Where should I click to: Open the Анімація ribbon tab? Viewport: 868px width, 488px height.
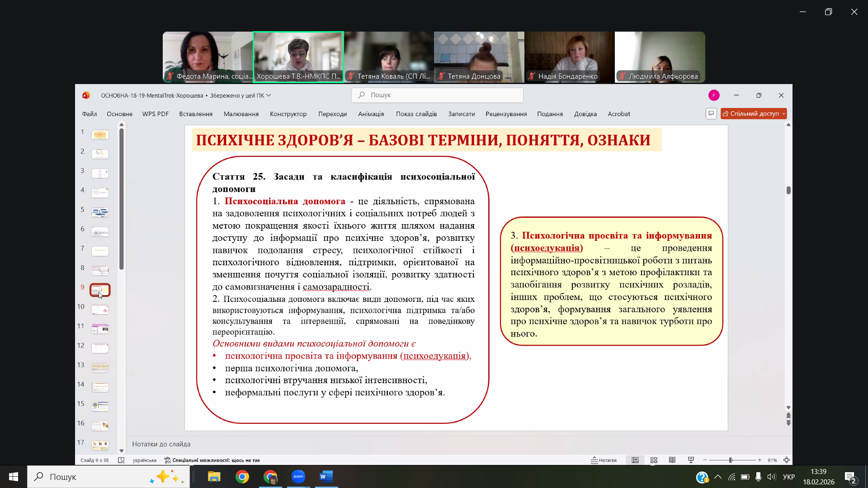(371, 114)
